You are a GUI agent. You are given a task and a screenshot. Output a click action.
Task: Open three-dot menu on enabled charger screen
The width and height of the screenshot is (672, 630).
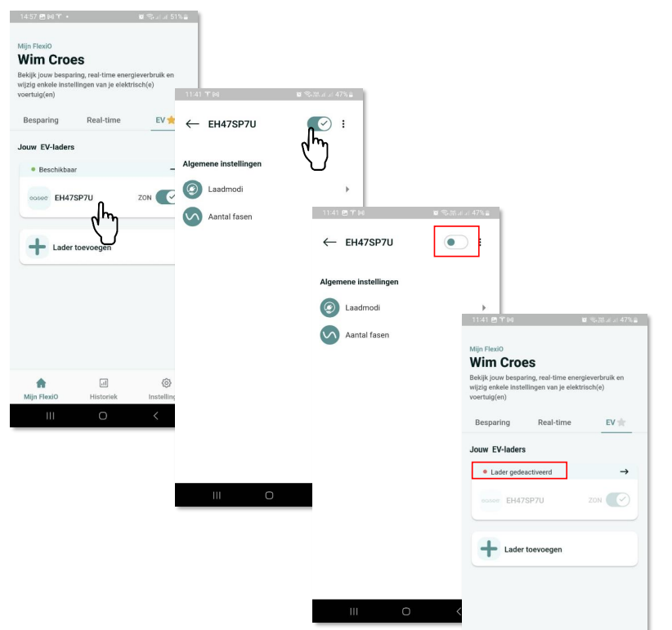point(343,124)
